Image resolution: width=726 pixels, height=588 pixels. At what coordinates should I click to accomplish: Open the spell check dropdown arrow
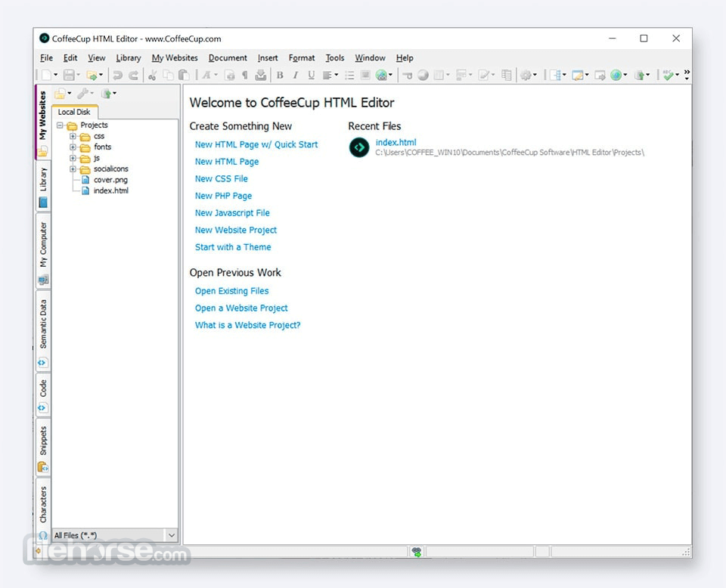click(677, 75)
